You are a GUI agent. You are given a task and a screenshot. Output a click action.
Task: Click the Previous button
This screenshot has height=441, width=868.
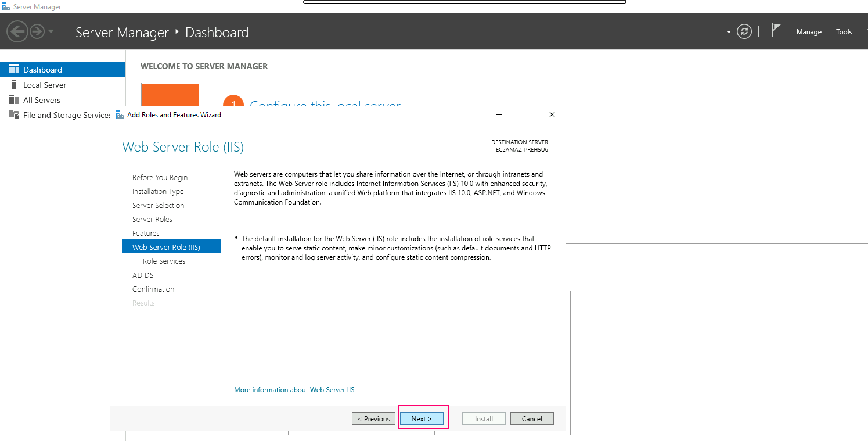373,418
